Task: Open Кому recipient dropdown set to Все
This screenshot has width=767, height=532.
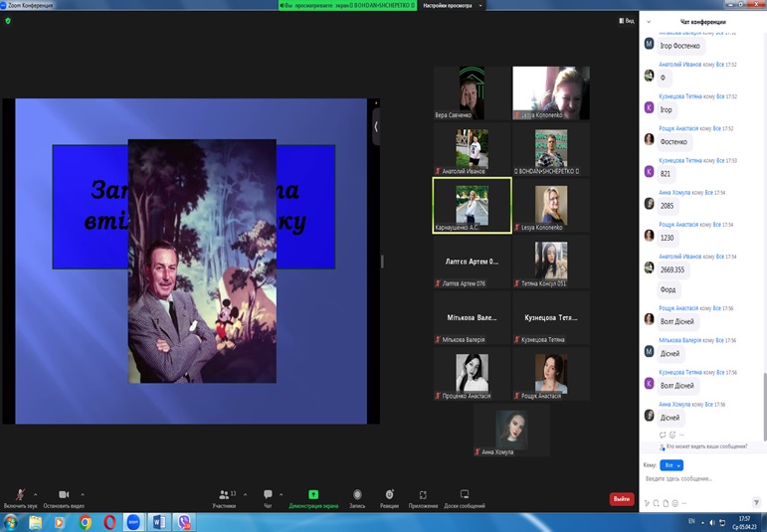Action: tap(671, 465)
